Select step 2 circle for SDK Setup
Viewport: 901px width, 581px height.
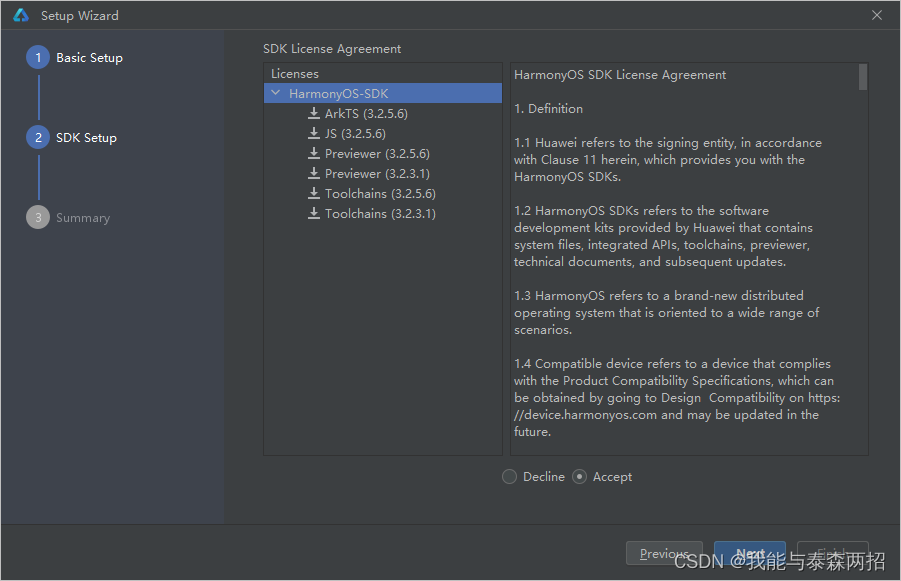click(38, 137)
